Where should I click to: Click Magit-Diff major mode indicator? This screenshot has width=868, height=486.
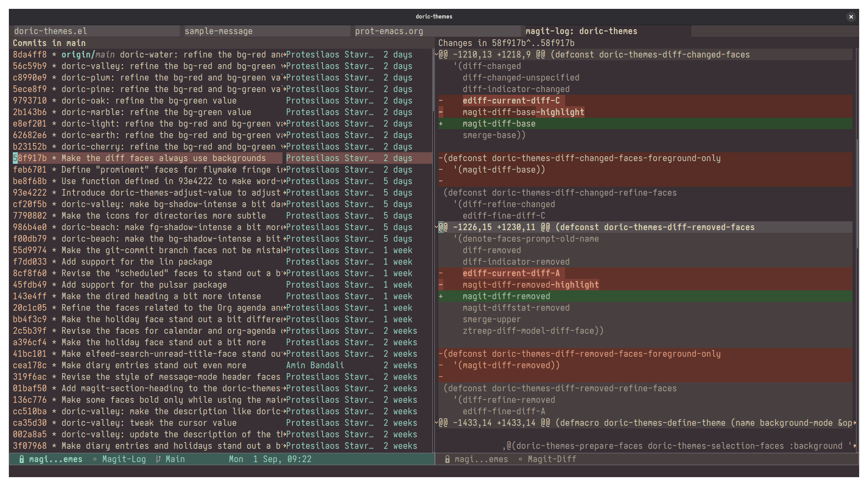point(552,459)
